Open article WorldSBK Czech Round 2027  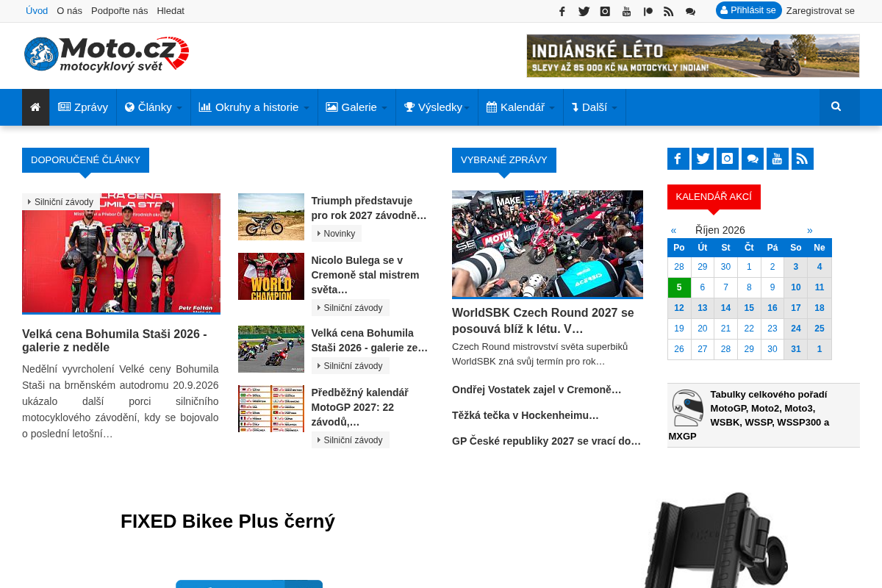(x=543, y=320)
